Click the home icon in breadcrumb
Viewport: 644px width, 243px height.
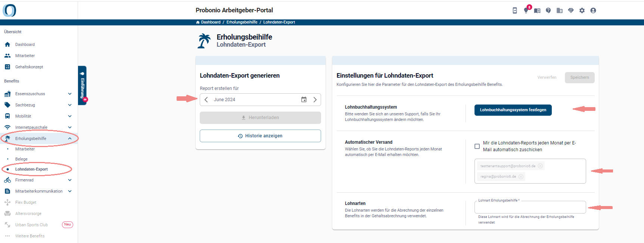click(198, 22)
